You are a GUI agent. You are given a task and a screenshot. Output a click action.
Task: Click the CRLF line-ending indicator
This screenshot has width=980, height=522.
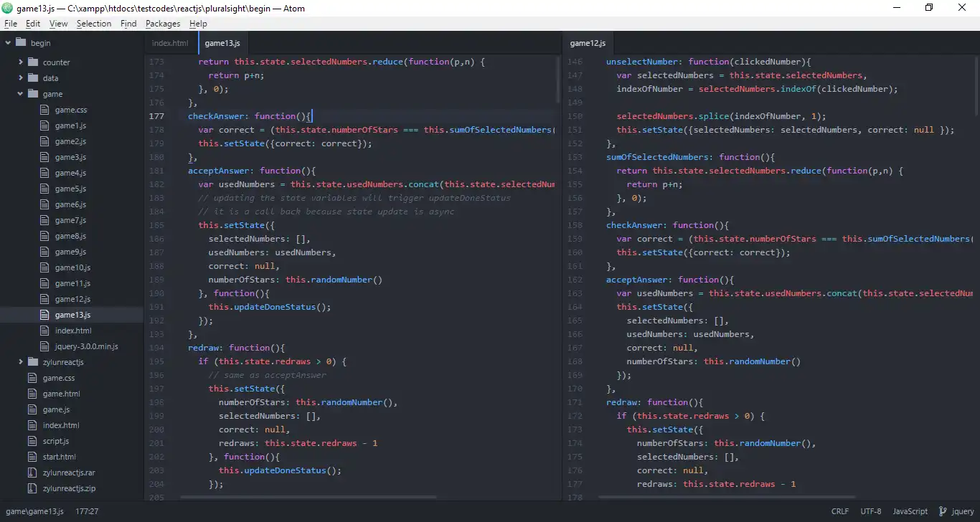[839, 511]
